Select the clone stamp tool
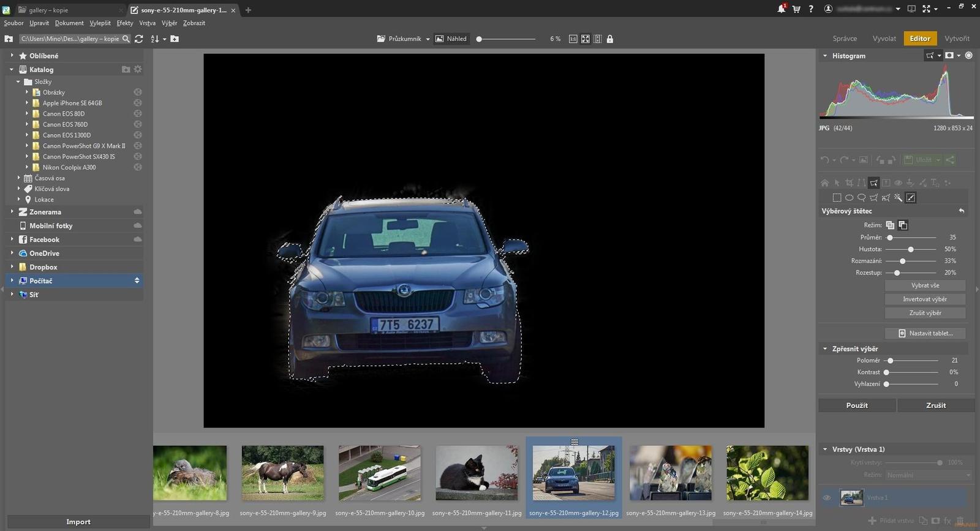 pyautogui.click(x=910, y=183)
